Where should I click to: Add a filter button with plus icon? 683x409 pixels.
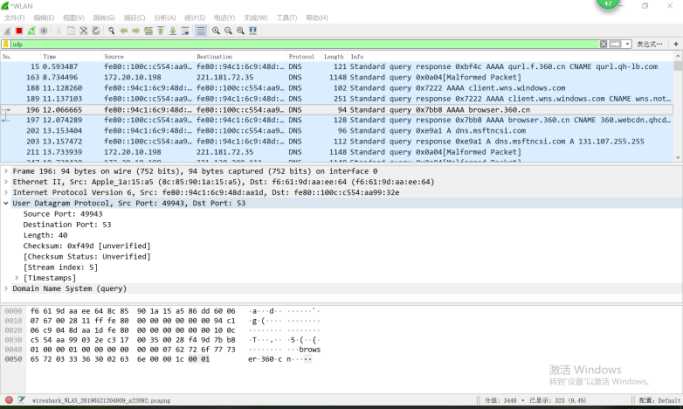[676, 44]
